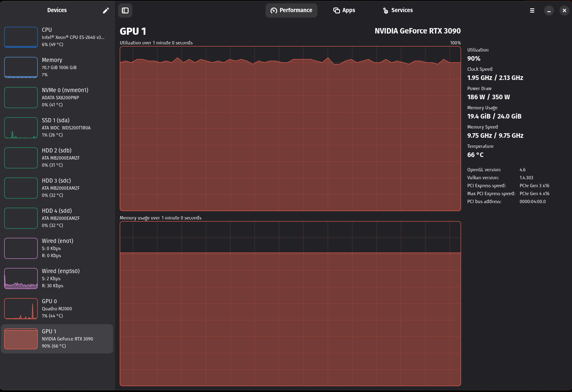
Task: Click the '66 °C' temperature value
Action: pos(475,155)
